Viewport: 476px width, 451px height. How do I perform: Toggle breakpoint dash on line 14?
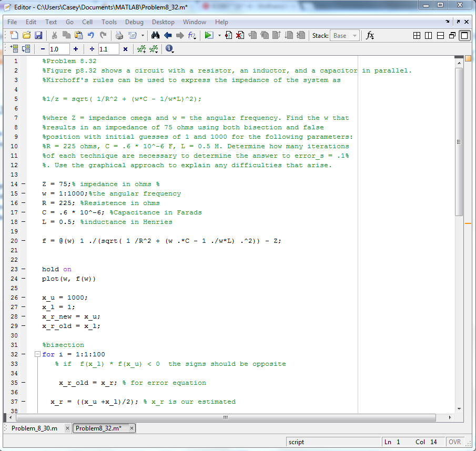tap(23, 184)
